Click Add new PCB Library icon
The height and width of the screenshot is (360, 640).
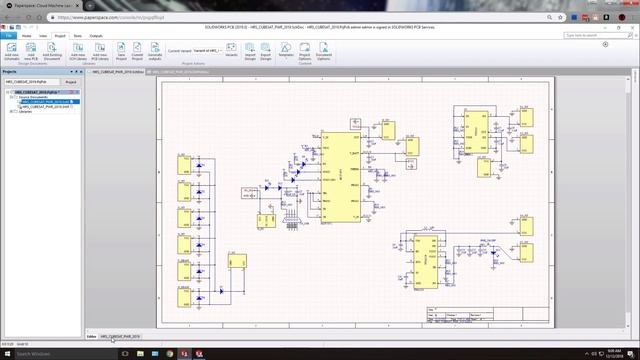tap(100, 51)
